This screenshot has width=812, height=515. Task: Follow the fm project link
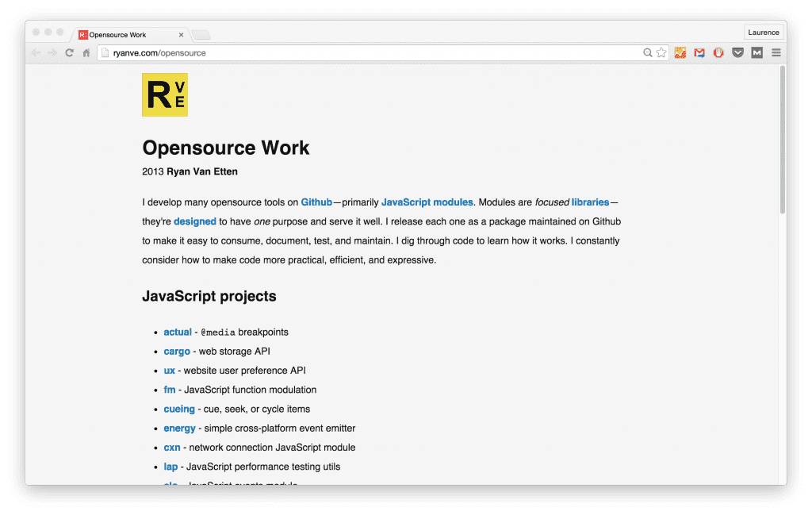[170, 390]
